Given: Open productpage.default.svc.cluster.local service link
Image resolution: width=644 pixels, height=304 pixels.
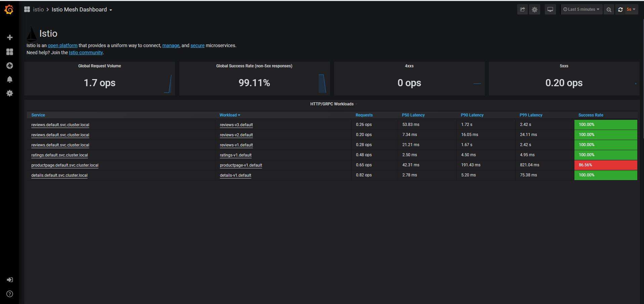Looking at the screenshot, I should pos(65,165).
